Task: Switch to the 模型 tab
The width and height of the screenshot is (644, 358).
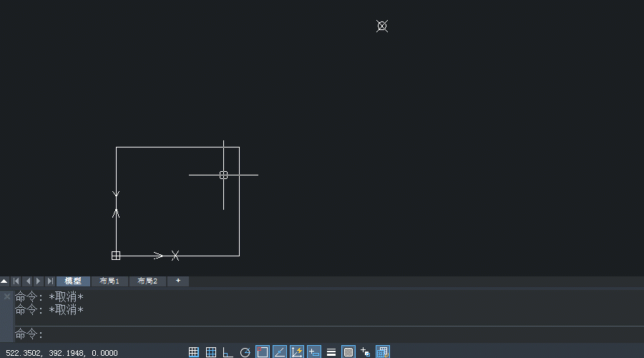Action: (74, 281)
